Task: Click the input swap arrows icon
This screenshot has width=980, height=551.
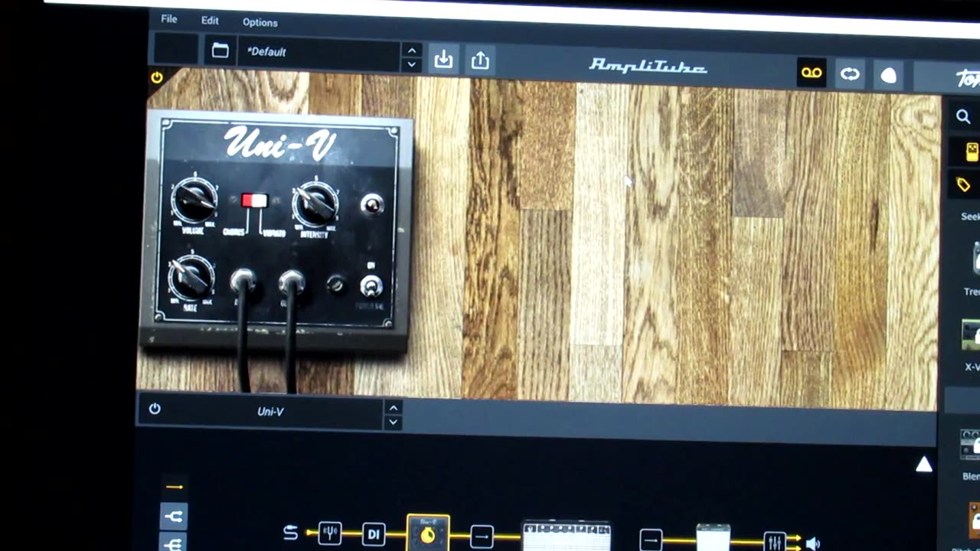Action: point(290,533)
